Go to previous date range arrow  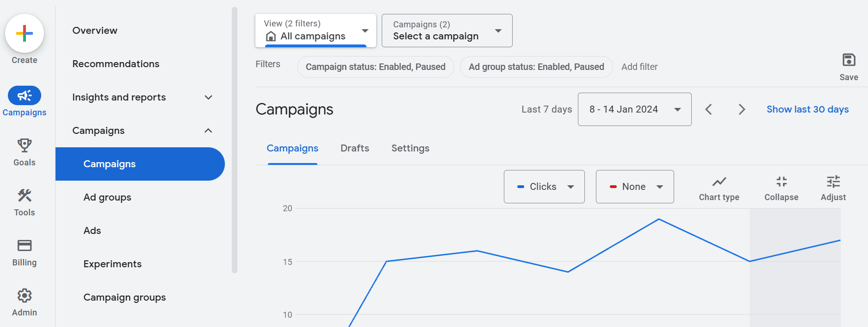(708, 109)
